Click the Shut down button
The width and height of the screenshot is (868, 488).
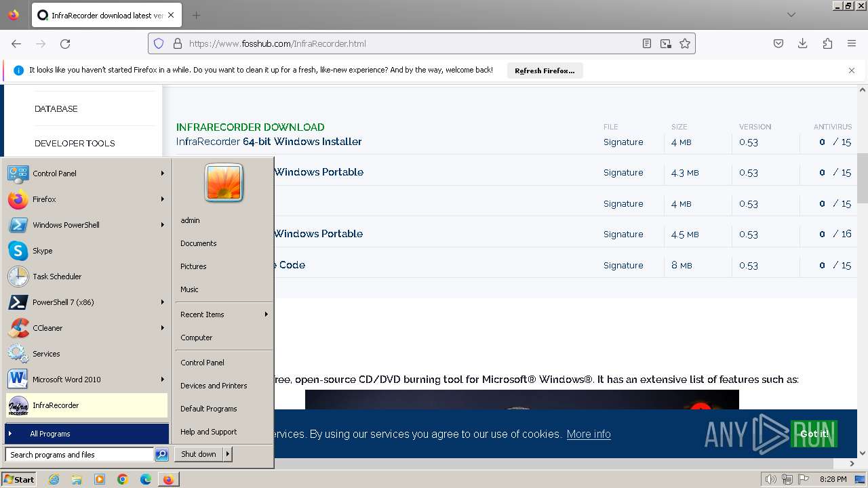coord(199,454)
